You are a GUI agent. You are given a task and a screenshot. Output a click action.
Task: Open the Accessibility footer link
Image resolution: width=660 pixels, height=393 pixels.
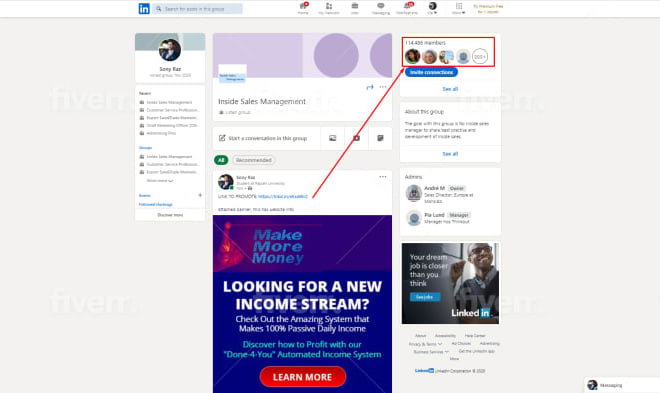tap(445, 336)
